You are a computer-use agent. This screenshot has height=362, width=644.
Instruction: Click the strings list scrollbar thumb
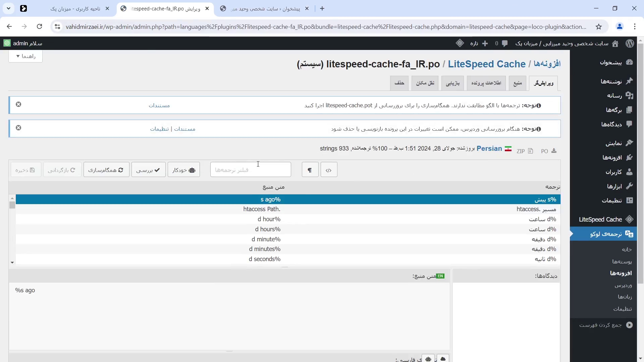coord(12,205)
